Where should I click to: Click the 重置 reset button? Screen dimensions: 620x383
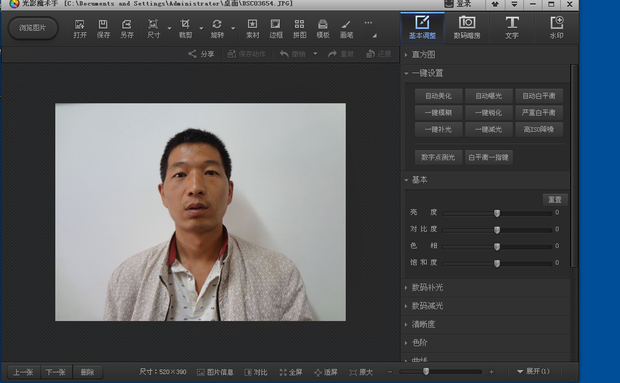[x=555, y=200]
